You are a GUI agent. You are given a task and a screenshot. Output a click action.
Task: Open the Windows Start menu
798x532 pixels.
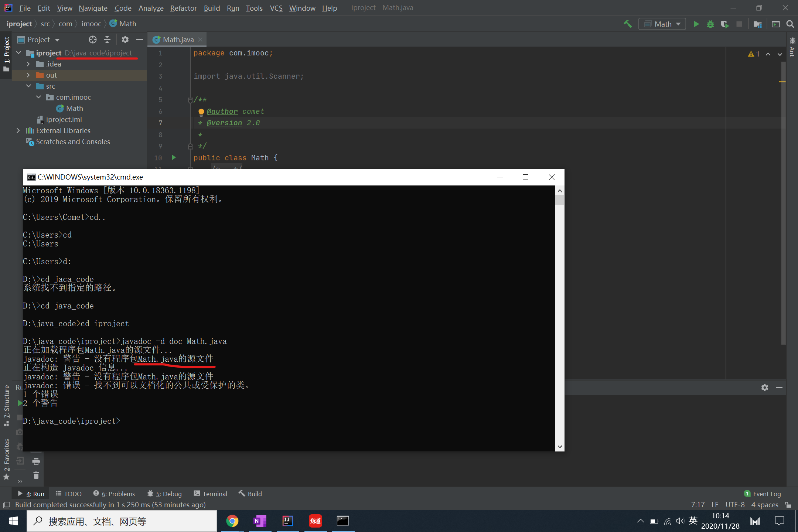coord(13,521)
